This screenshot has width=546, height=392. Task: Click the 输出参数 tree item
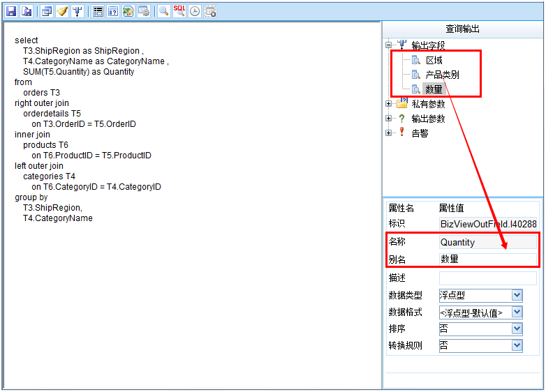pyautogui.click(x=428, y=119)
